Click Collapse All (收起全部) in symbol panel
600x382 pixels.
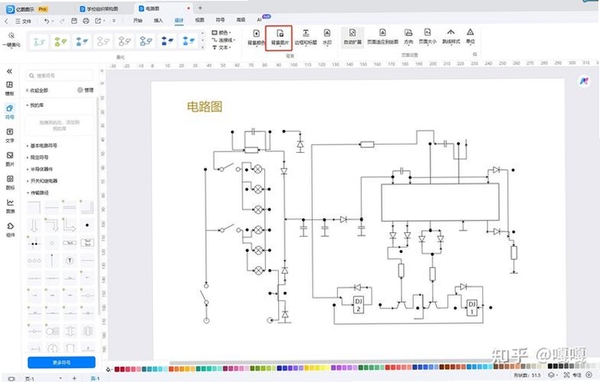tap(38, 90)
